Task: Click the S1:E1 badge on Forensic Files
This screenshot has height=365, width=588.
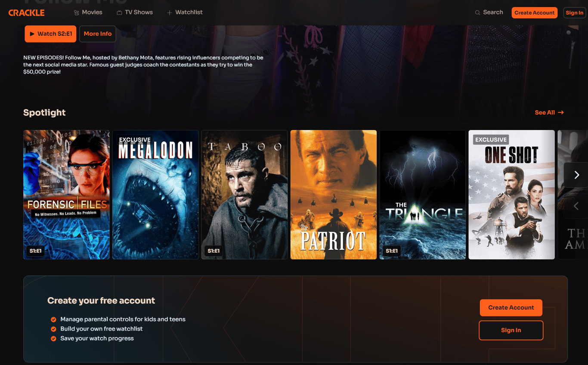Action: (36, 251)
